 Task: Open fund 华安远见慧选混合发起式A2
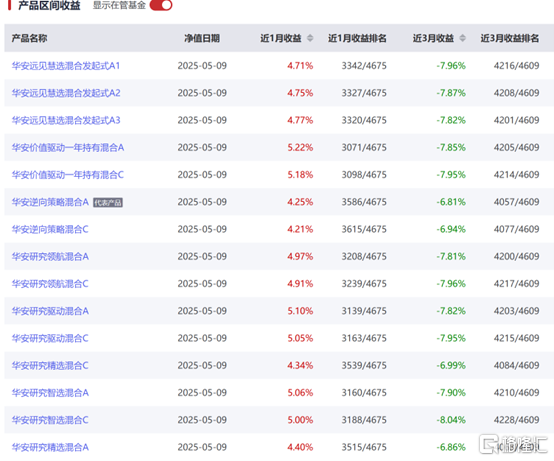(x=66, y=93)
